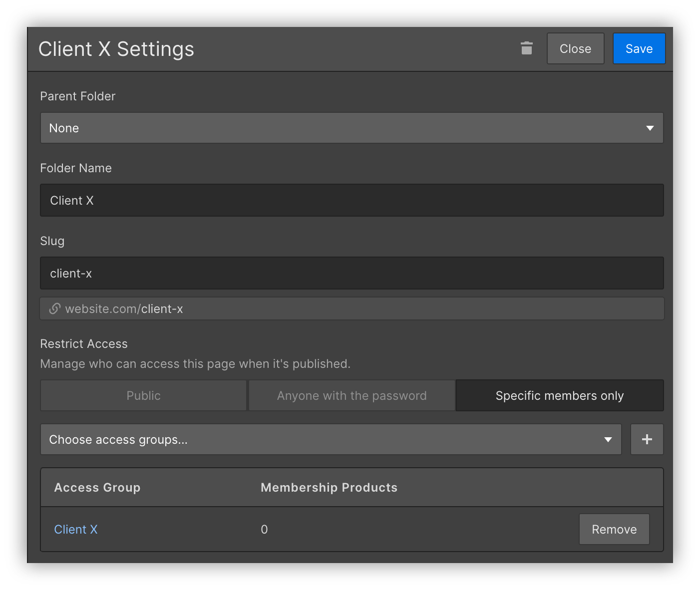Click the membership products count 0
700x590 pixels.
[x=264, y=530]
